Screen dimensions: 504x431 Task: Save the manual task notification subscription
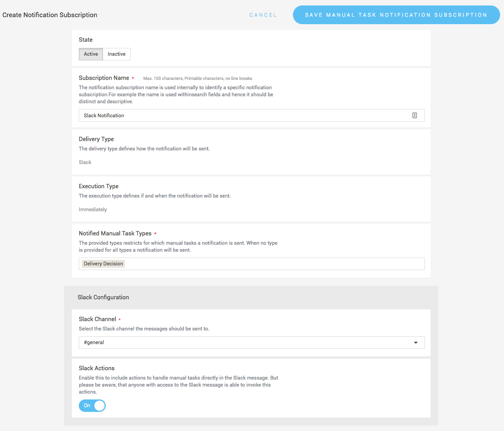[x=396, y=15]
